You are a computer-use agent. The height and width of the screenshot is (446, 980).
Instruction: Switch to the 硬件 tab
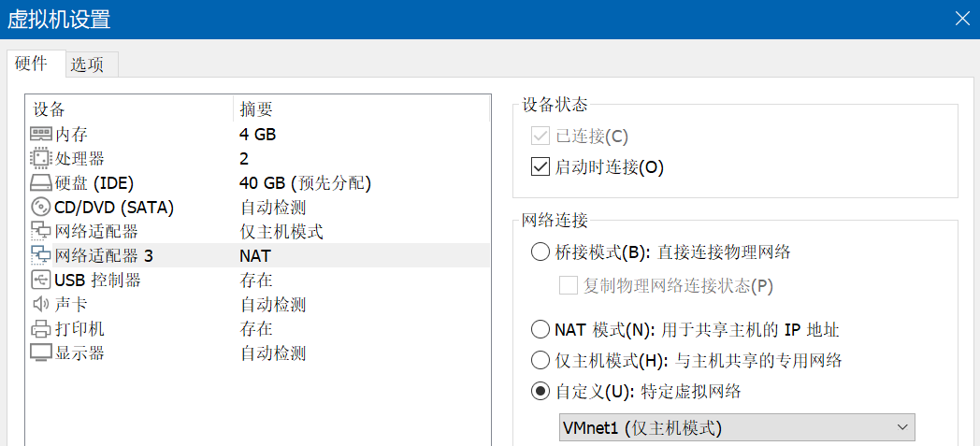(x=32, y=64)
